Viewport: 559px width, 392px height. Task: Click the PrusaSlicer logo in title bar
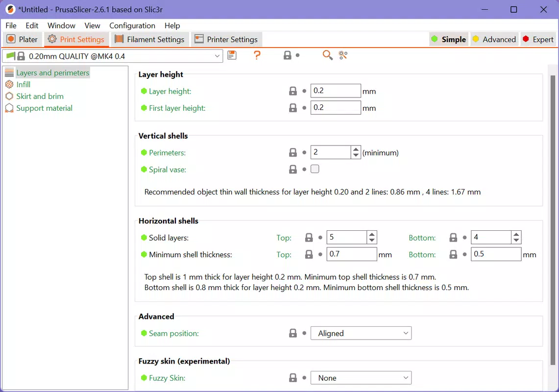pos(10,10)
